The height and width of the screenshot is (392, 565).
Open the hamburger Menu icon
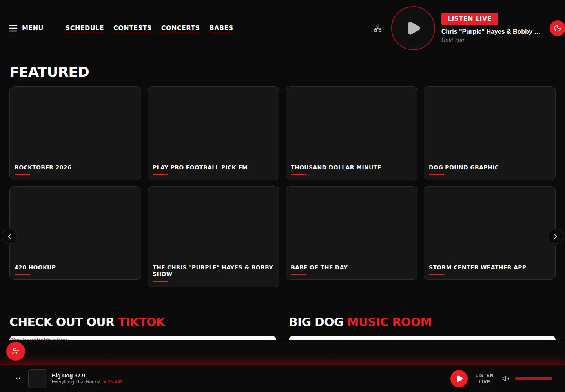tap(13, 28)
